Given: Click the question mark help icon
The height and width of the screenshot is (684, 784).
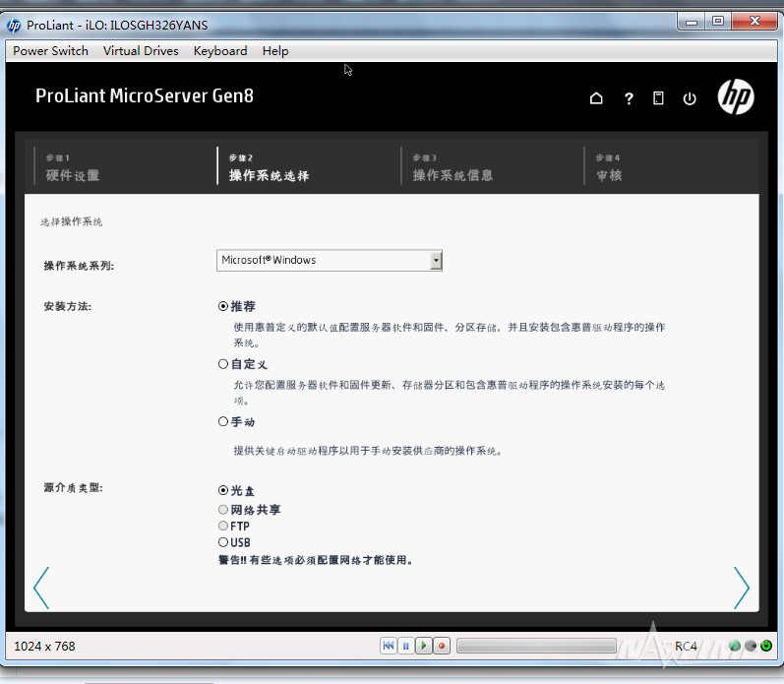Looking at the screenshot, I should tap(629, 98).
